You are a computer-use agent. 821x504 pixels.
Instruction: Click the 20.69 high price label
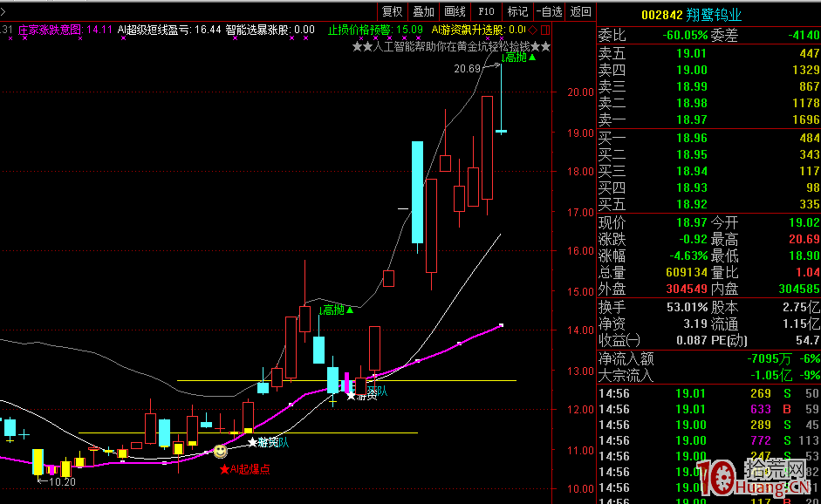coord(467,69)
